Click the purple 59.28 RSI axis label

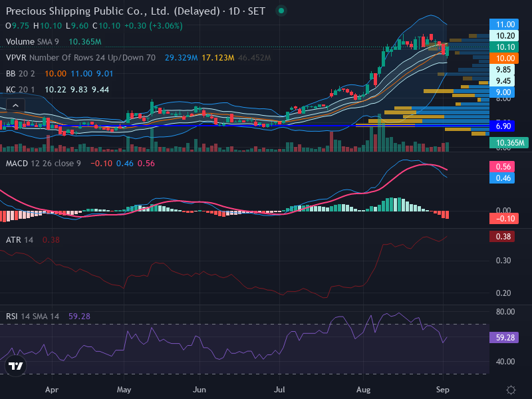tap(504, 338)
